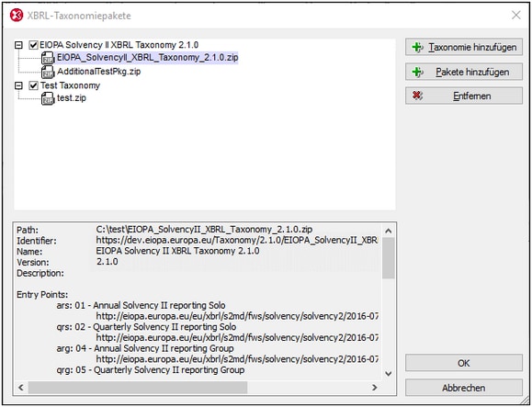
Task: Click the test.zip file icon
Action: [48, 98]
